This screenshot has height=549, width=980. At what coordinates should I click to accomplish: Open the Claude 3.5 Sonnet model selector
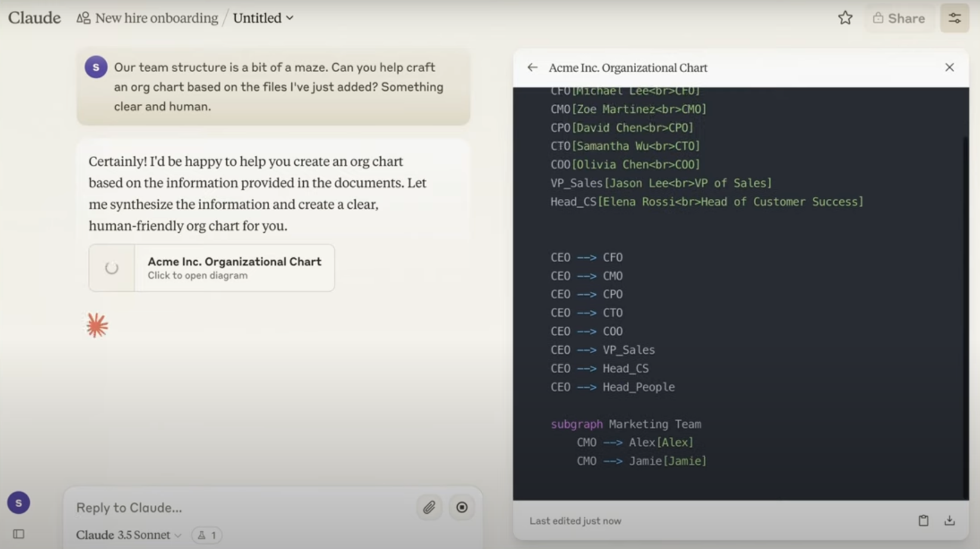[129, 535]
